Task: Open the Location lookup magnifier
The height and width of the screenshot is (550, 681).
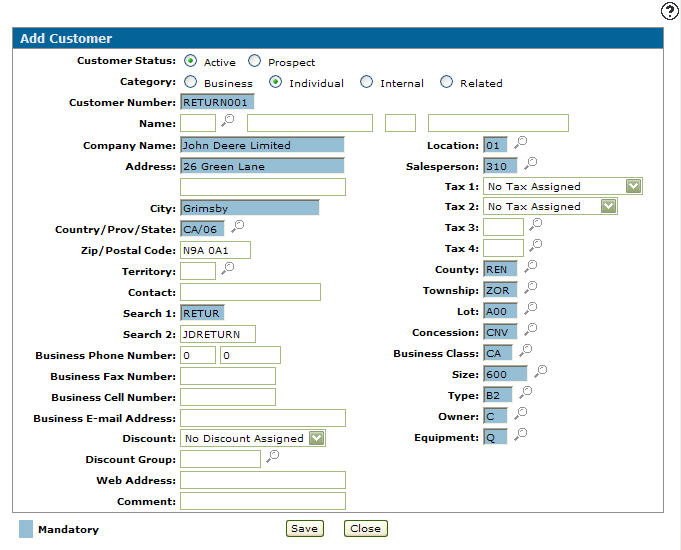Action: (520, 144)
